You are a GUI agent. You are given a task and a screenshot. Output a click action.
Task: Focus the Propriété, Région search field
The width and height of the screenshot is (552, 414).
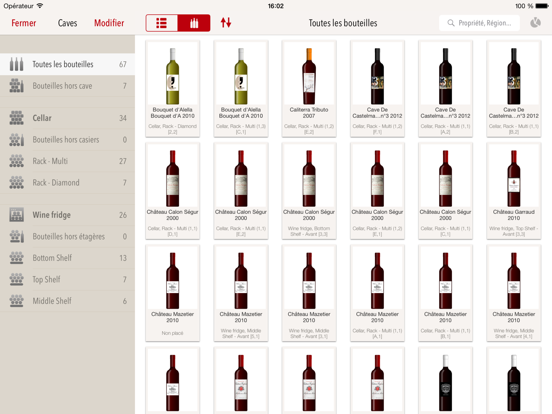(479, 23)
